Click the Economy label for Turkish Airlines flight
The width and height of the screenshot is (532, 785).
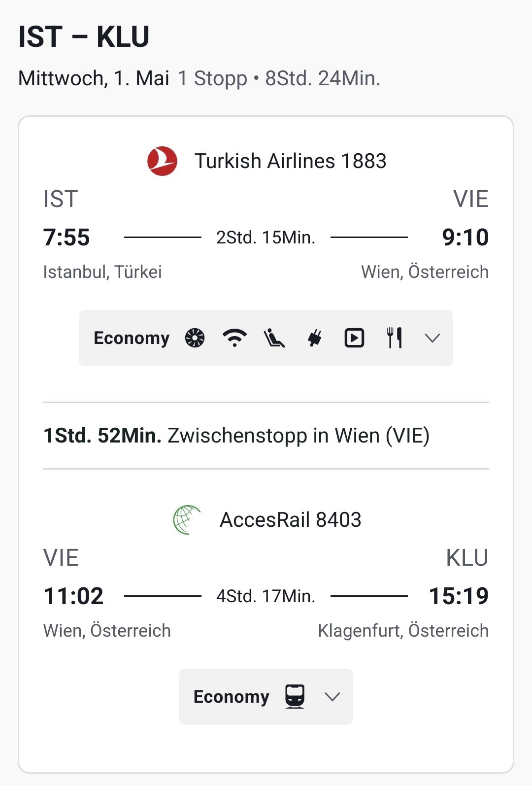click(x=132, y=338)
